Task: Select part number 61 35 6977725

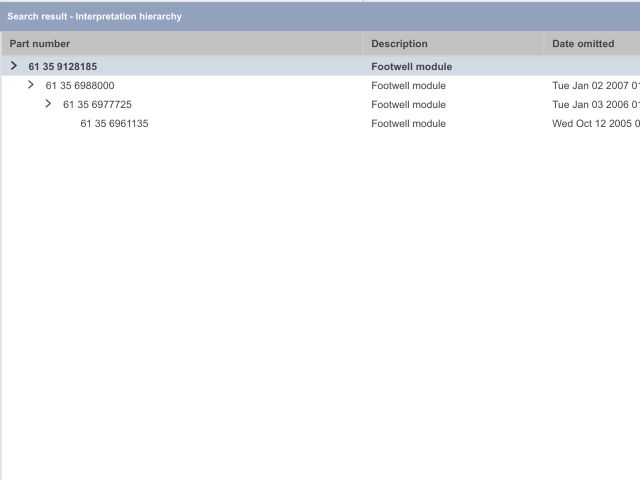Action: click(97, 105)
